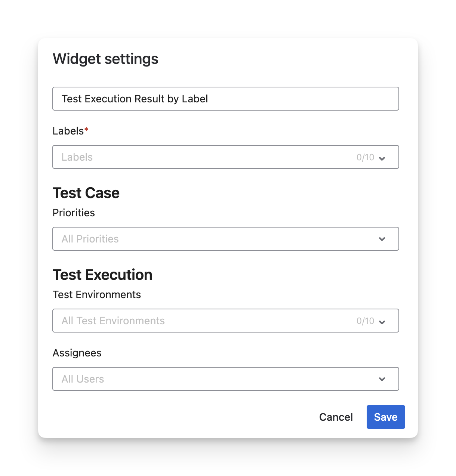Viewport: 456px width, 476px height.
Task: Click the Test Environments field label
Action: [97, 294]
